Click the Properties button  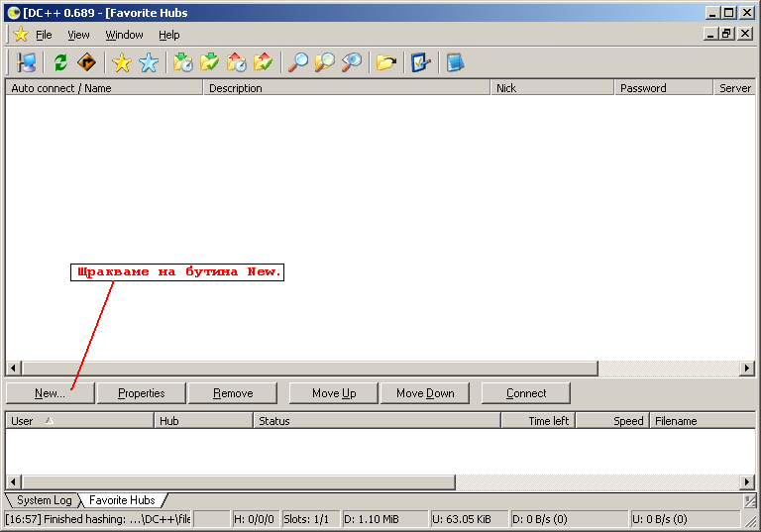(142, 393)
